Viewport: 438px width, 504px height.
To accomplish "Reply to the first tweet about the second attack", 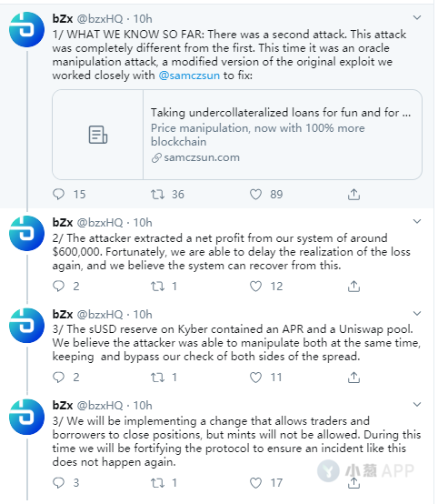I will [59, 194].
